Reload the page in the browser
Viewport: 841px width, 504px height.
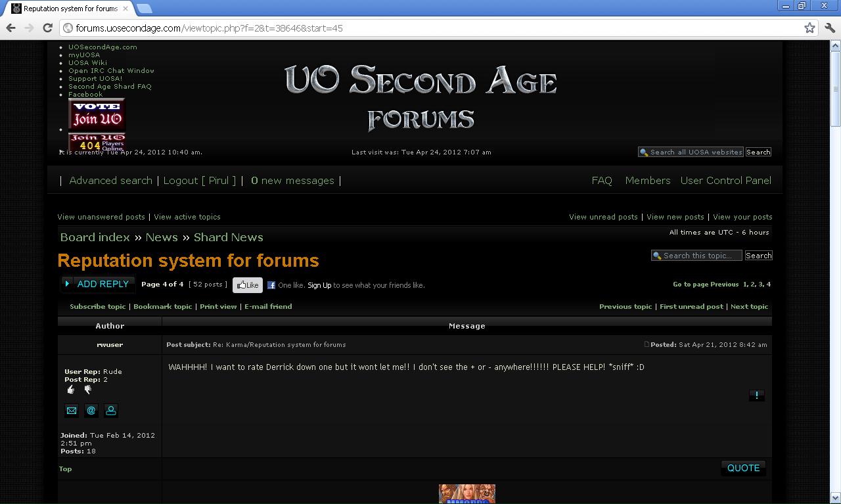tap(47, 28)
